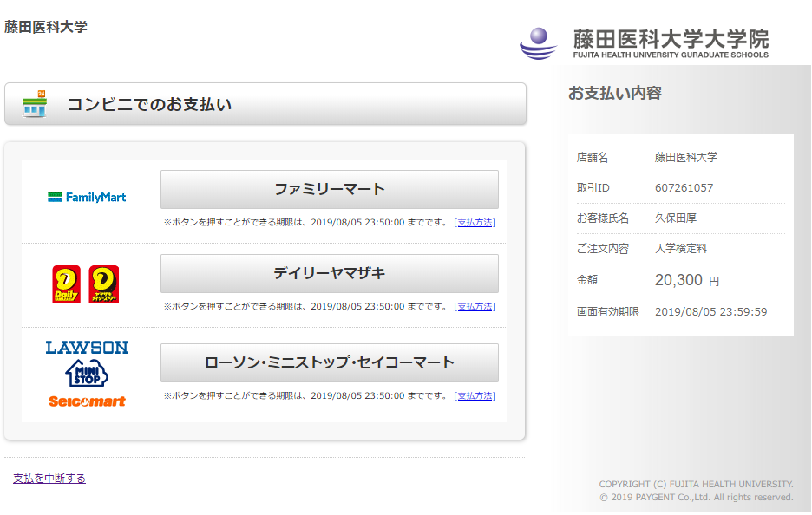
Task: Click the Mini Stop logo
Action: 87,373
